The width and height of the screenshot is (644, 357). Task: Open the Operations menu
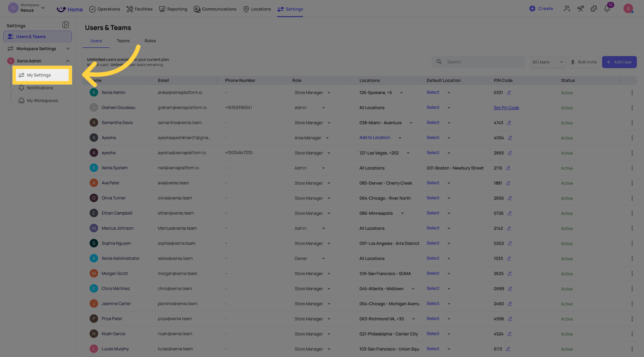[105, 9]
